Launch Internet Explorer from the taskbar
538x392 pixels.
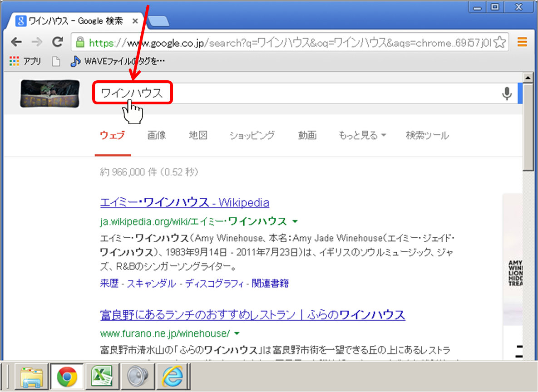pyautogui.click(x=173, y=376)
